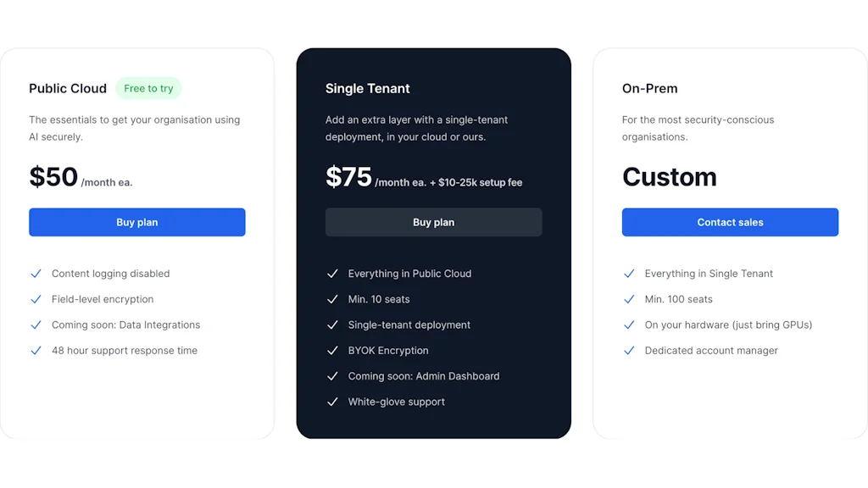The width and height of the screenshot is (868, 488).
Task: Click checkmark beside Content logging disabled
Action: (36, 274)
